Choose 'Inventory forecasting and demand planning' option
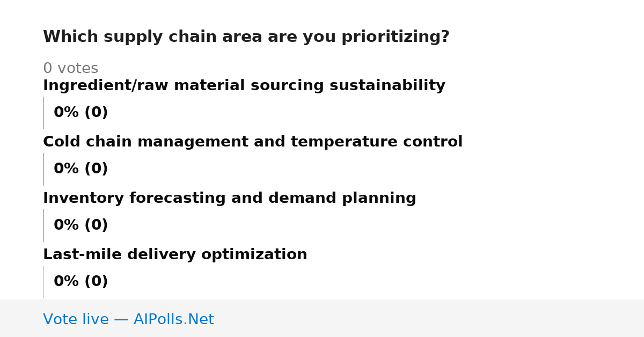Viewport: 644px width, 337px height. pos(230,199)
